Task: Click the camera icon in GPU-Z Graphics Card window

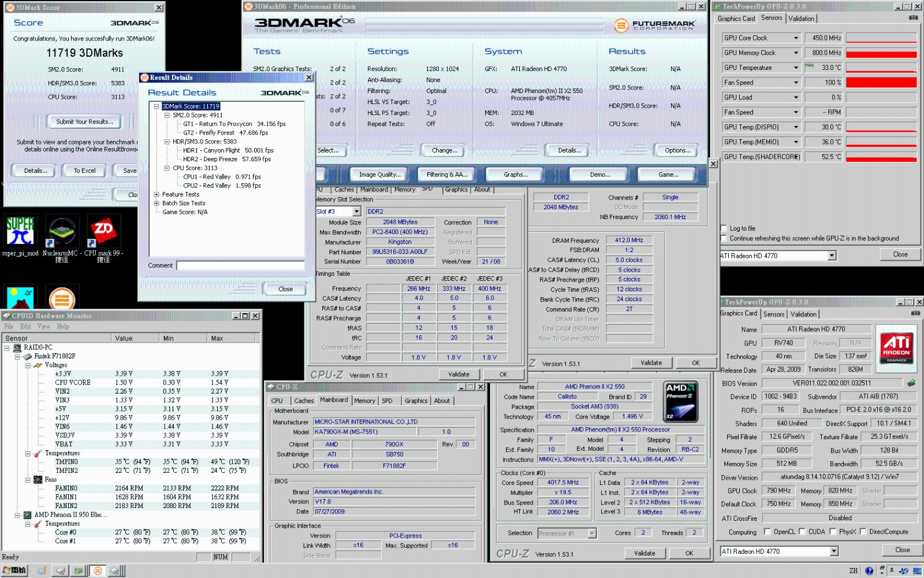Action: coord(915,313)
